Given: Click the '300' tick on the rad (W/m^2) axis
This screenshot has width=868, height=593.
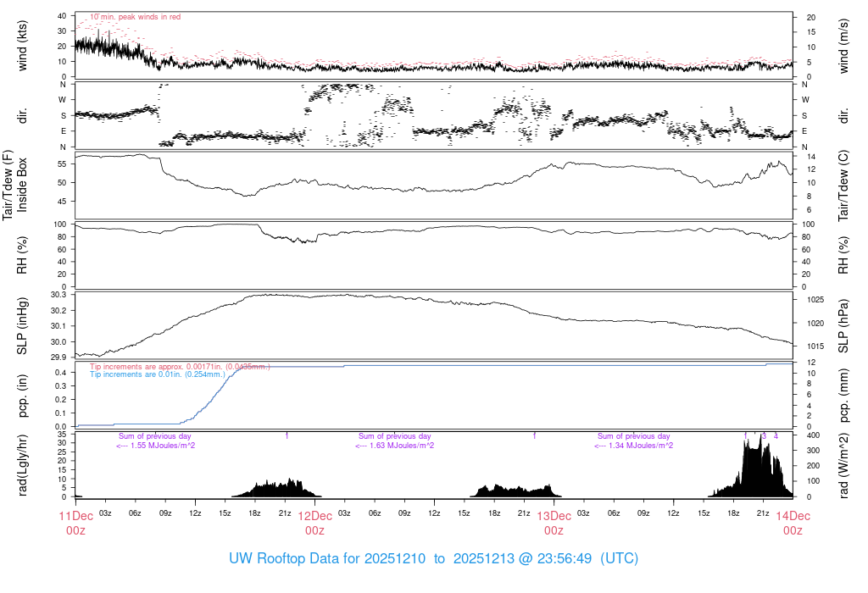Looking at the screenshot, I should [x=813, y=451].
